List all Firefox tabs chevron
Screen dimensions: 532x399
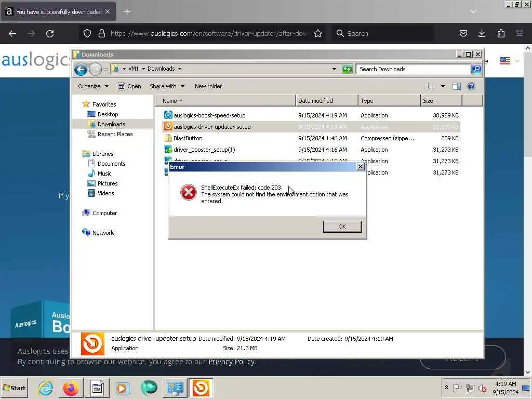click(473, 11)
